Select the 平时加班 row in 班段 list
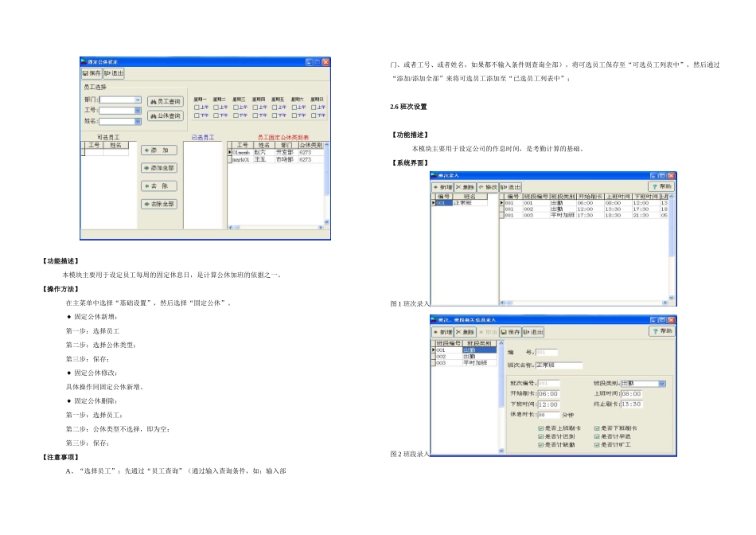This screenshot has width=756, height=535. point(463,363)
